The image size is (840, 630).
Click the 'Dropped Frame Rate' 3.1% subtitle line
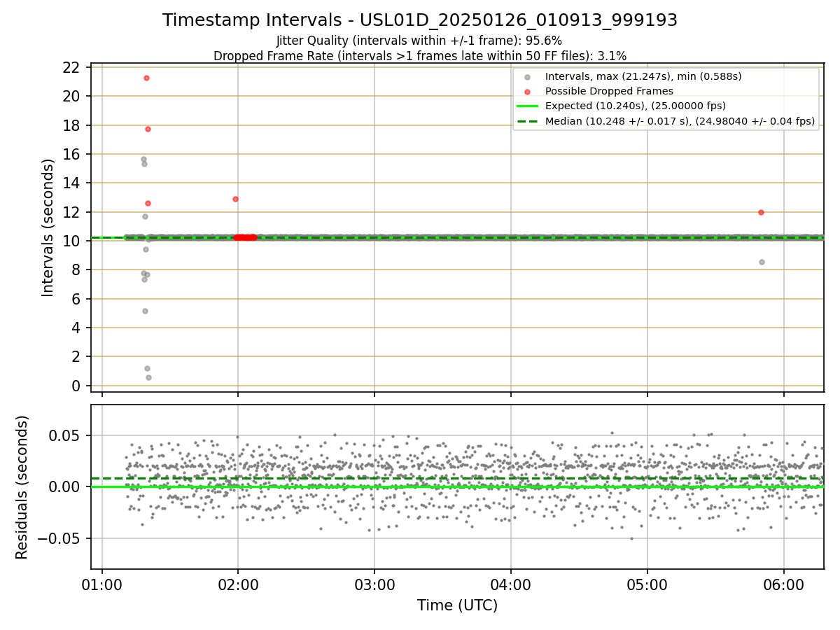point(420,56)
